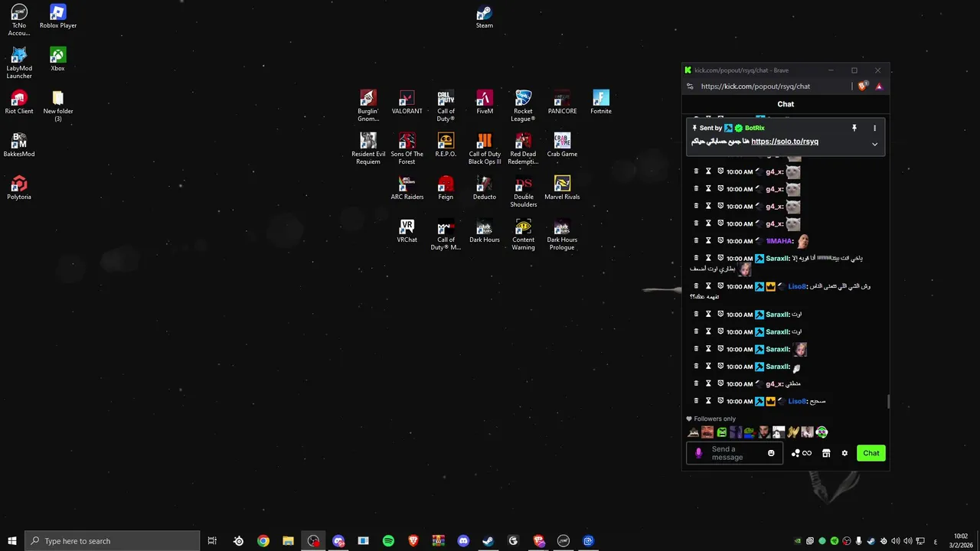Click the Brave Rewards triangle icon
This screenshot has height=551, width=980.
pos(879,86)
